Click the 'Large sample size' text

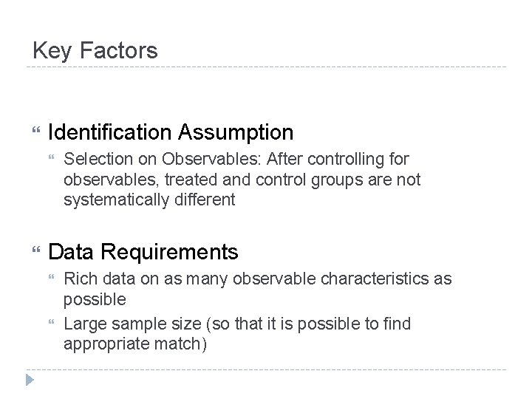pyautogui.click(x=132, y=324)
